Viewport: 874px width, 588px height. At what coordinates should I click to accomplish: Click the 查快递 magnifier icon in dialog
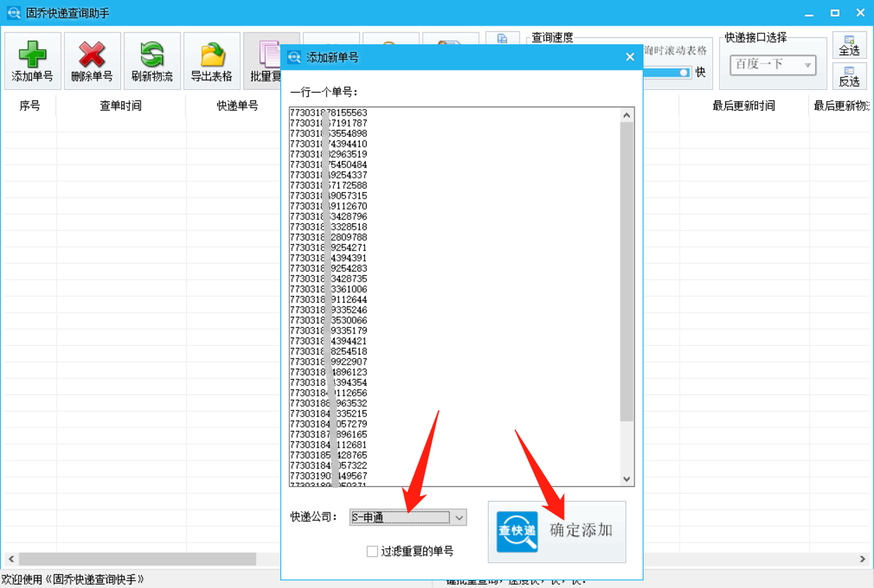pos(517,531)
